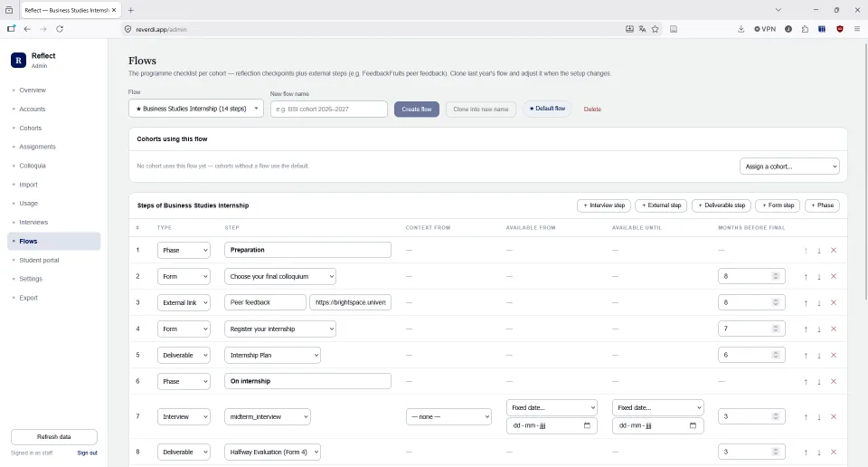This screenshot has height=467, width=868.
Task: Open midterm_interview selection dropdown
Action: click(268, 416)
